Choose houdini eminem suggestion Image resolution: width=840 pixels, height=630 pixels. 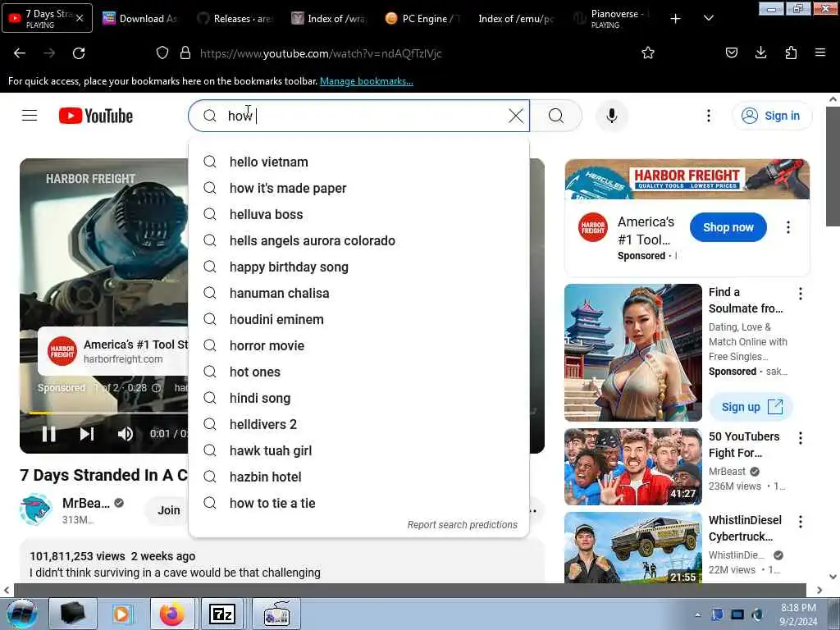point(359,319)
